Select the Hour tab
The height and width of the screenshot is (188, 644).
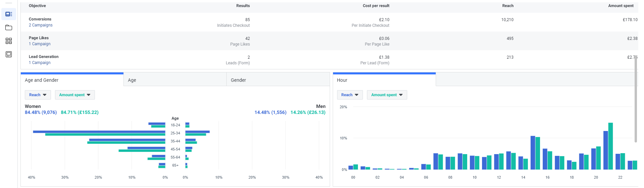click(384, 80)
